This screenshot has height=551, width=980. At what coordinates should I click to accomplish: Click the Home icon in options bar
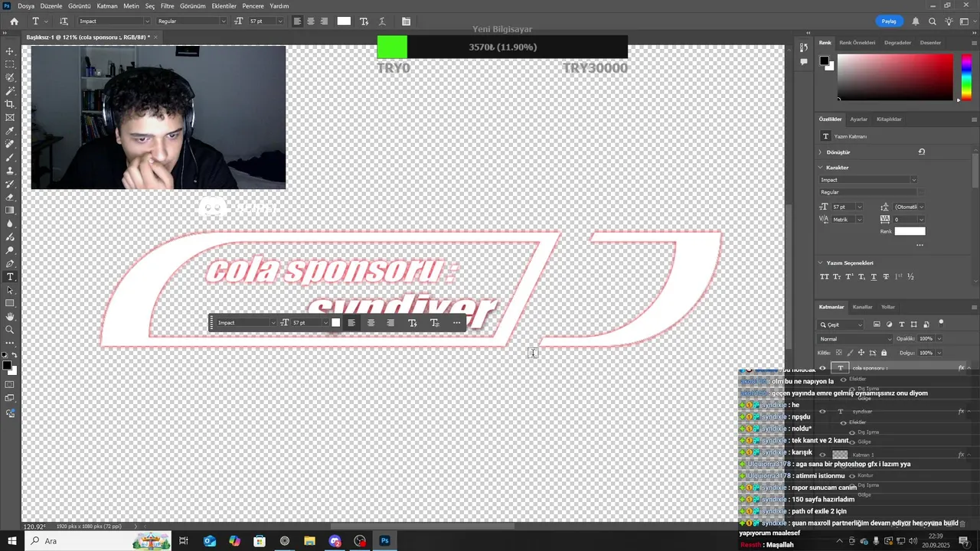(14, 21)
